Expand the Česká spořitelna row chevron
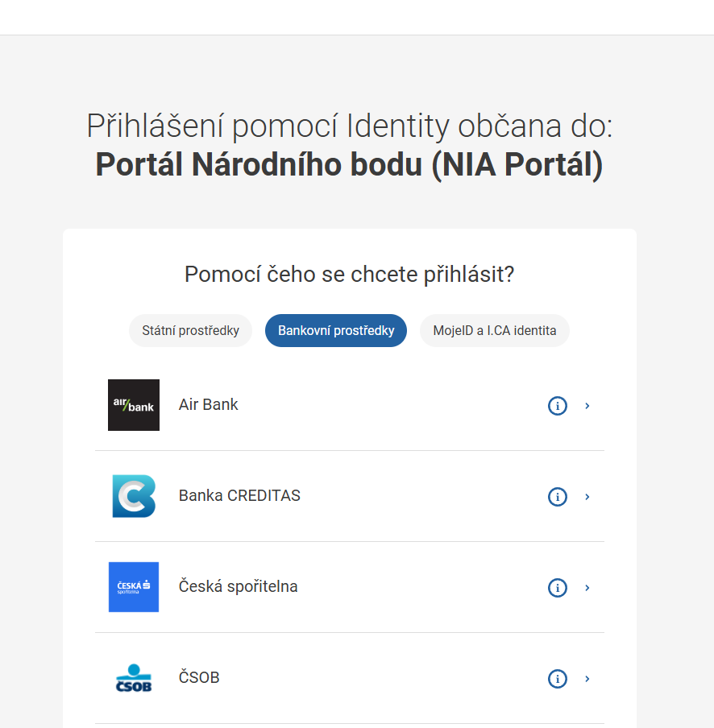 (587, 588)
